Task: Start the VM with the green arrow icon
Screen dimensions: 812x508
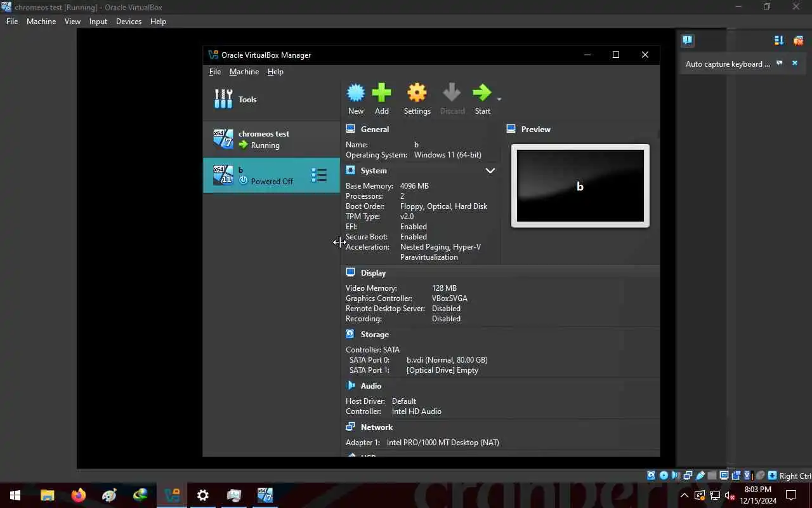Action: click(482, 93)
